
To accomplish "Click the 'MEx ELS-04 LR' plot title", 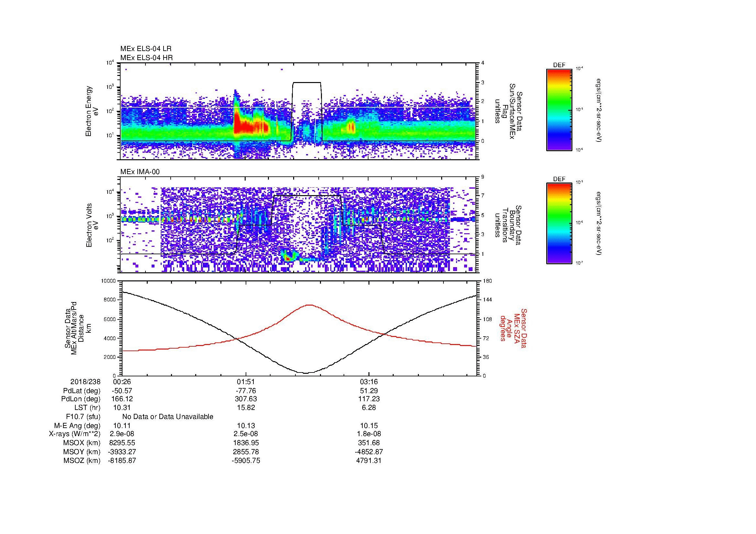I will [145, 49].
